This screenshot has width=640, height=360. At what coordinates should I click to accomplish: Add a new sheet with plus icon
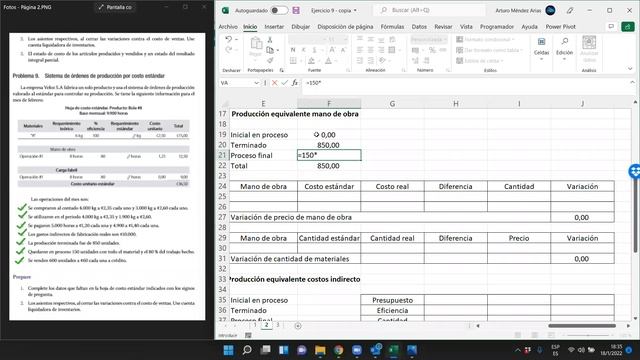pos(298,326)
